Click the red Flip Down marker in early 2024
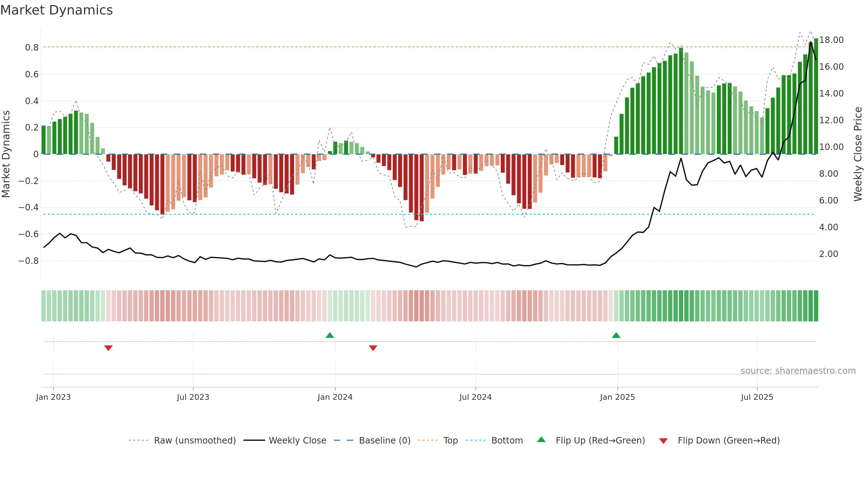Screen dimensions: 868x488 (x=373, y=348)
